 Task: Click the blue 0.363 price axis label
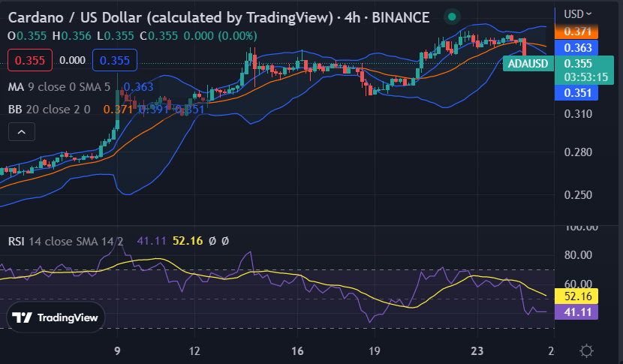pos(576,48)
